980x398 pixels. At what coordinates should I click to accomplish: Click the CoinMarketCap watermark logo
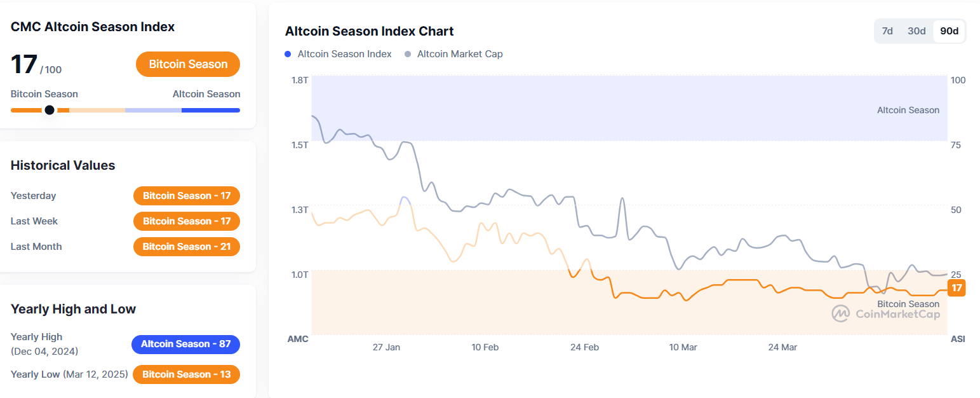(x=886, y=313)
